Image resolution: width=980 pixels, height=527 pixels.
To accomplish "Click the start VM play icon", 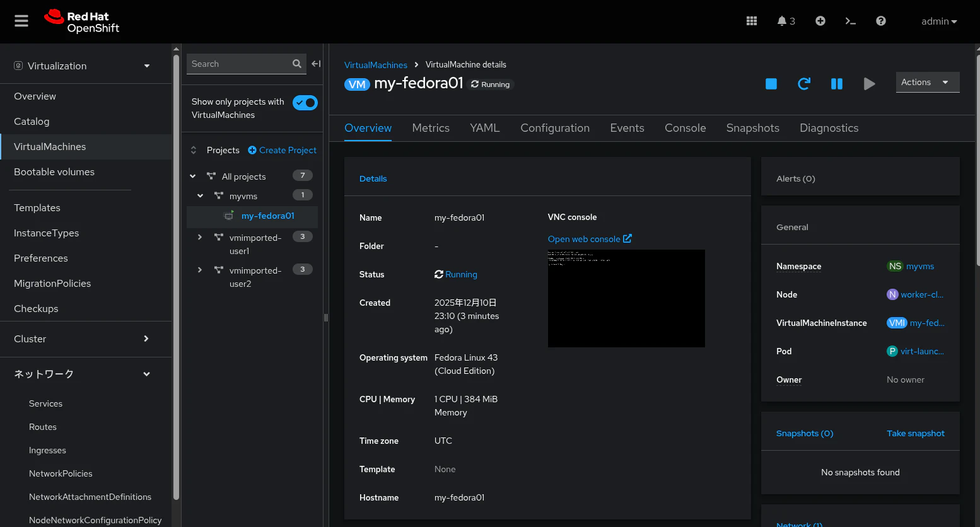I will pyautogui.click(x=869, y=84).
